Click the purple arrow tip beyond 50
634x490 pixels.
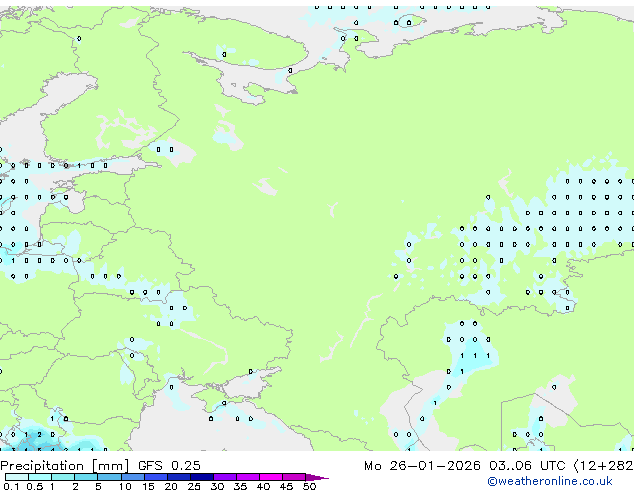(x=317, y=477)
